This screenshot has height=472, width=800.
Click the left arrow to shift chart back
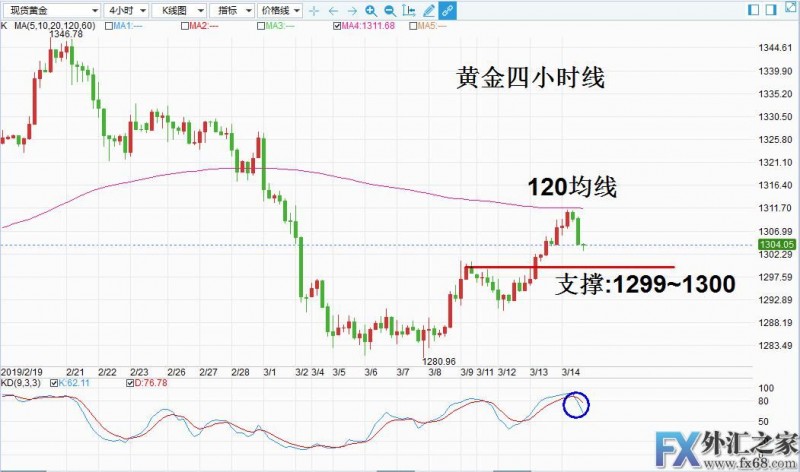coord(333,11)
